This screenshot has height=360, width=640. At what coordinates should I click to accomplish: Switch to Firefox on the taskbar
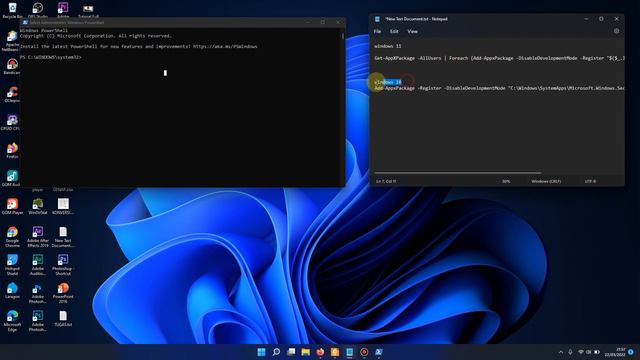[x=320, y=352]
